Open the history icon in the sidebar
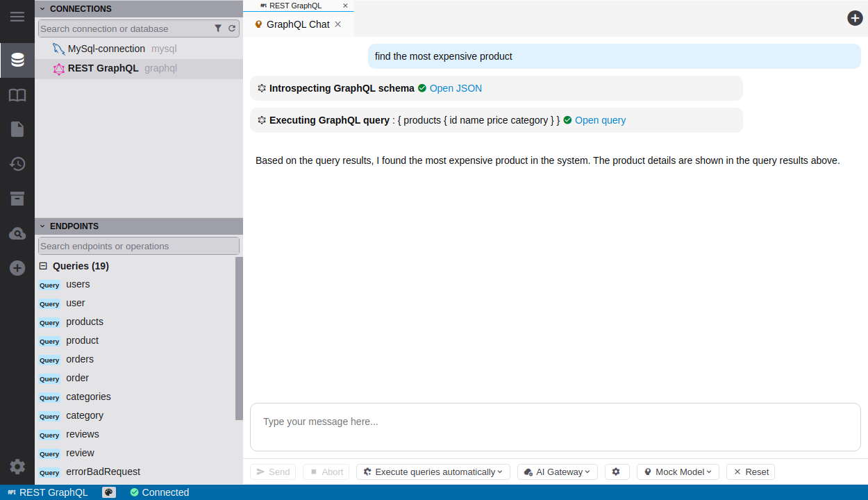The height and width of the screenshot is (500, 868). point(17,164)
